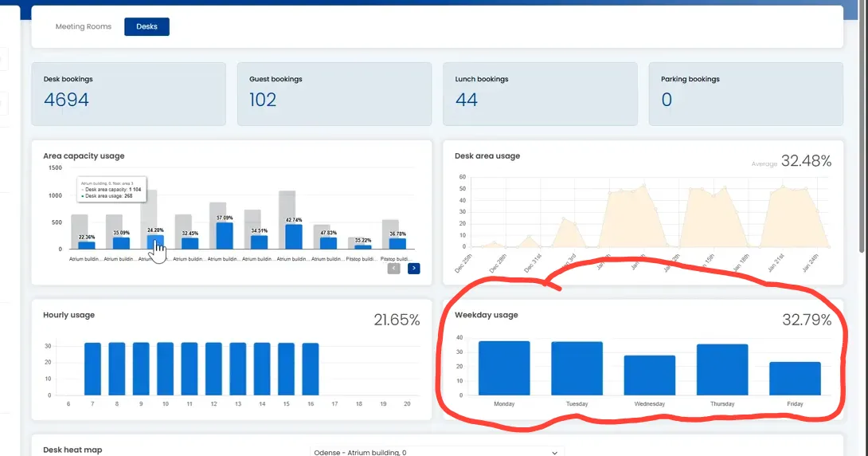Click the Tuesday bar in Weekday usage
This screenshot has width=868, height=456.
577,368
